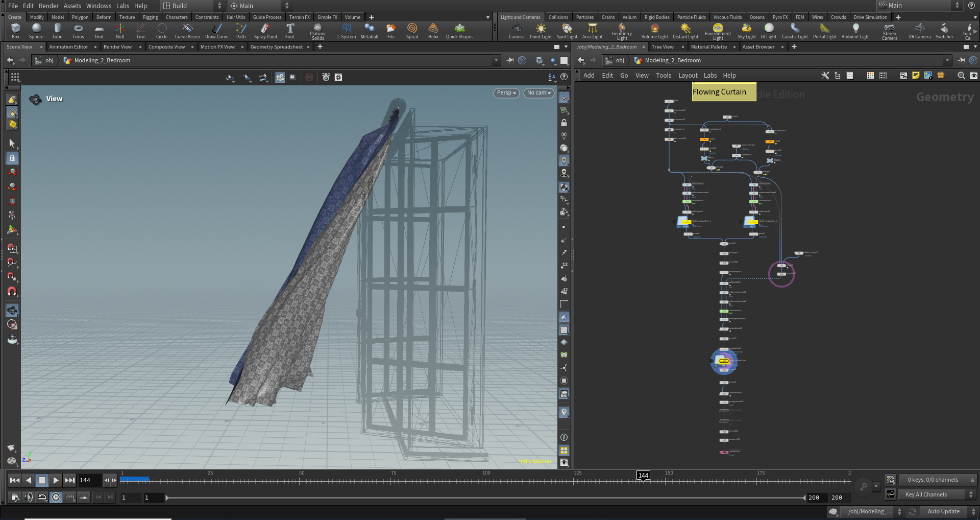This screenshot has height=520, width=980.
Task: Add a Camera from Lights and Cameras shelf
Action: click(x=516, y=31)
